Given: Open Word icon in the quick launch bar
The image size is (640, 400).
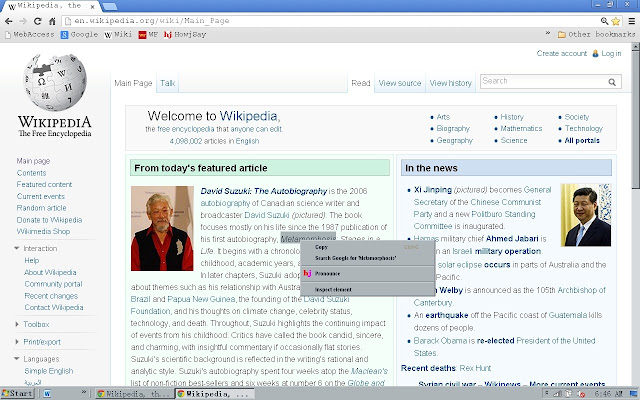Looking at the screenshot, I should (47, 393).
